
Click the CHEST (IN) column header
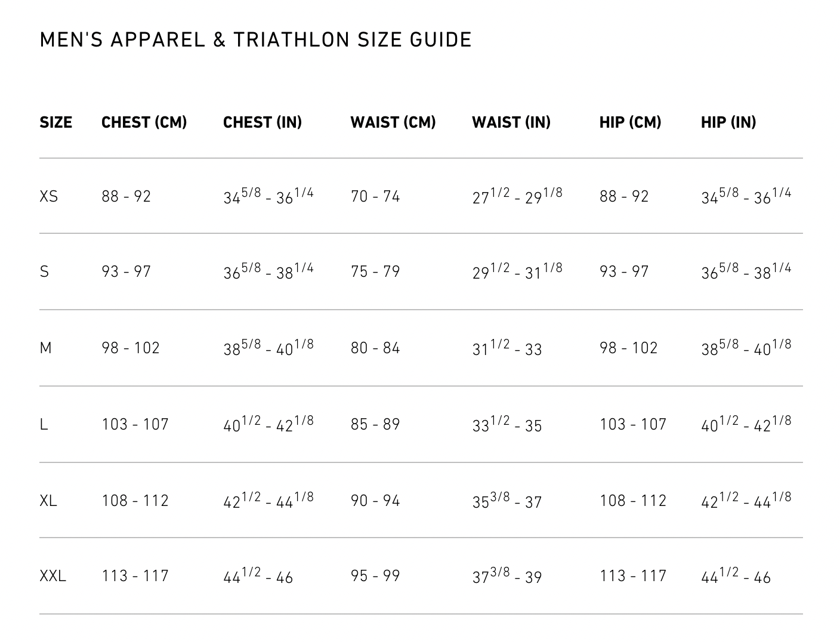[262, 122]
